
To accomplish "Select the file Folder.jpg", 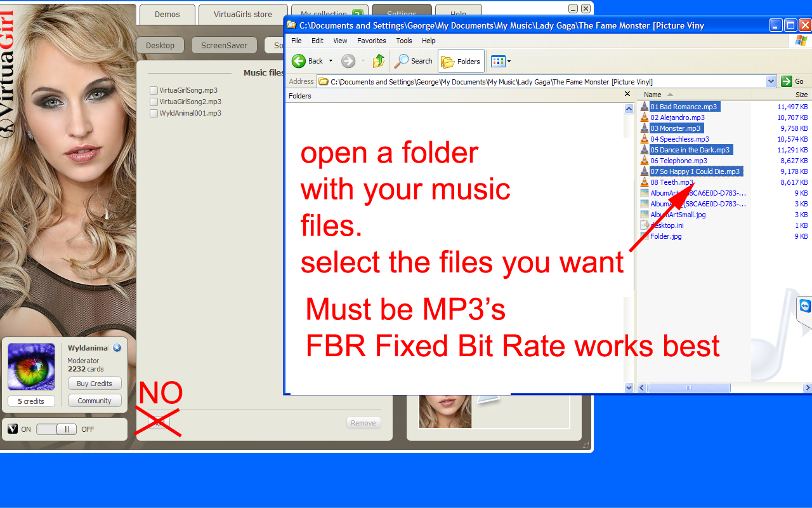I will (666, 236).
